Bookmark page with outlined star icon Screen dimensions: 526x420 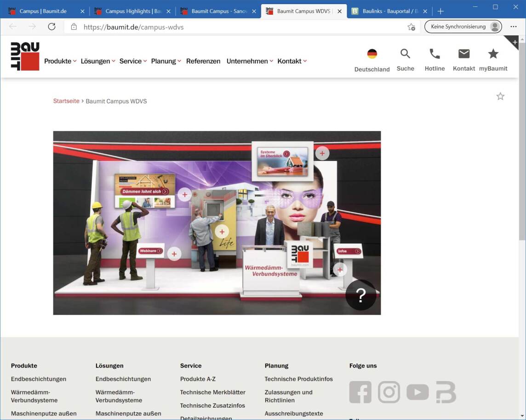click(x=500, y=96)
